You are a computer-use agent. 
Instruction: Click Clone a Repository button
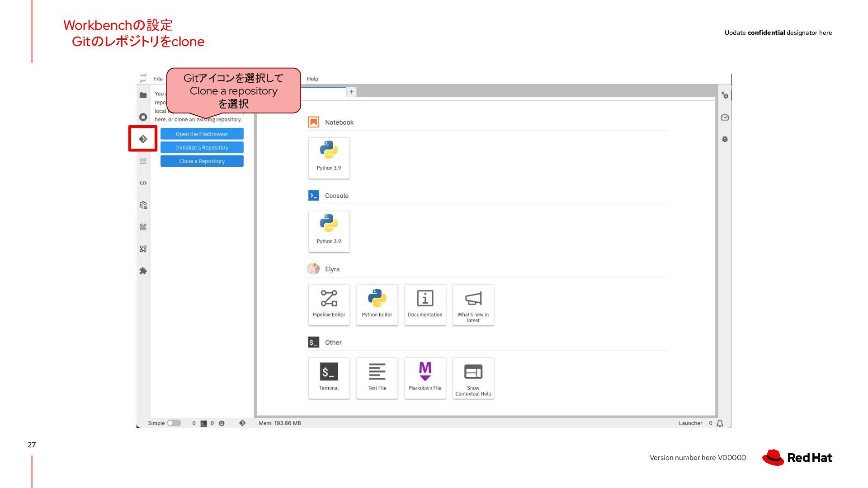(202, 161)
